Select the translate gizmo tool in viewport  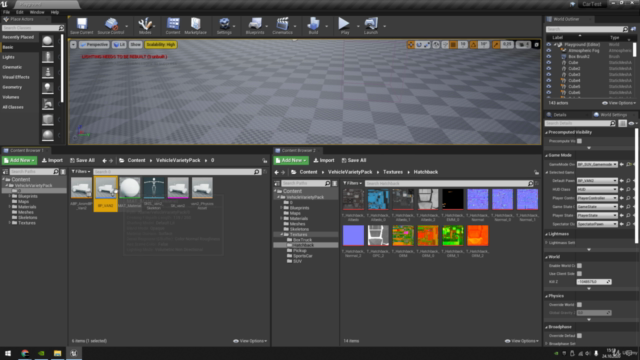tap(411, 44)
